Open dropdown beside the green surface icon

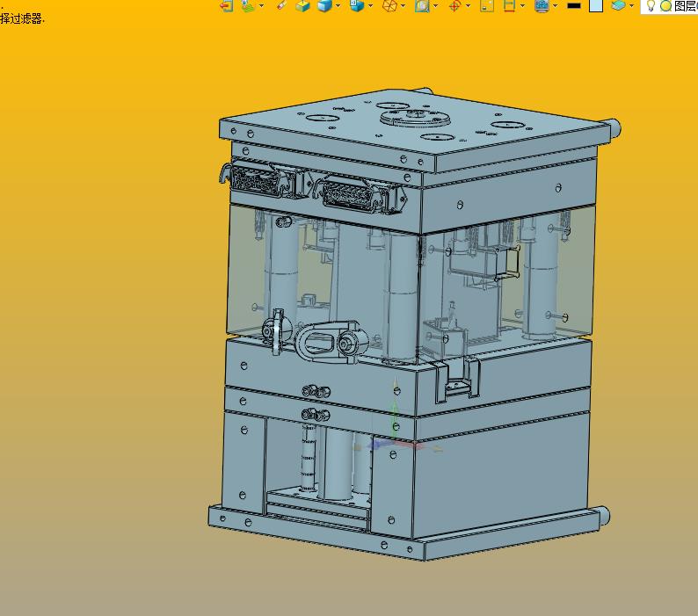click(261, 6)
